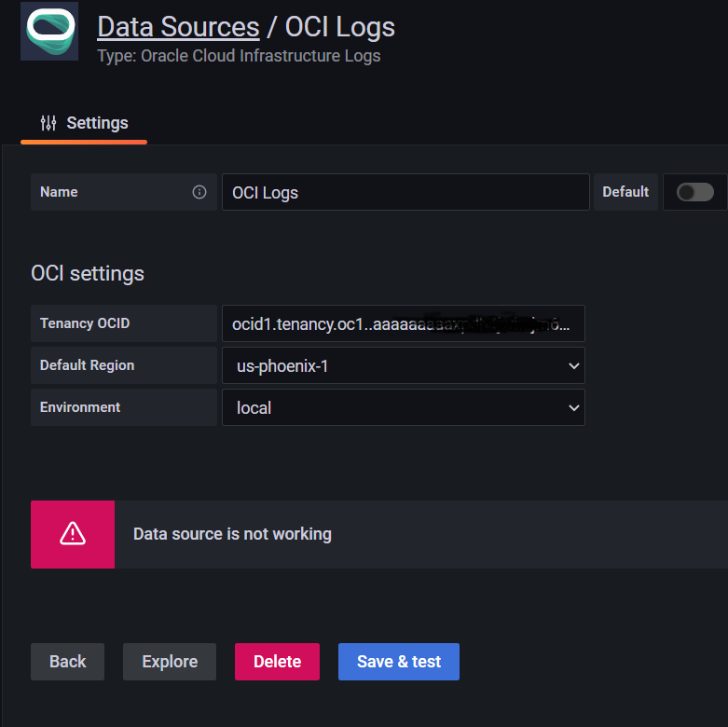Open the Default Region dropdown
728x727 pixels.
403,365
